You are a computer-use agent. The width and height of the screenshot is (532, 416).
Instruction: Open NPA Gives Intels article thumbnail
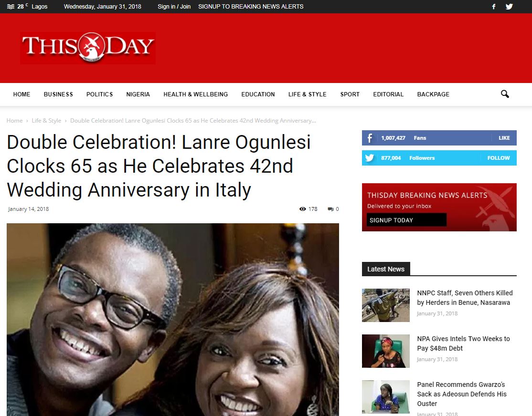tap(386, 351)
